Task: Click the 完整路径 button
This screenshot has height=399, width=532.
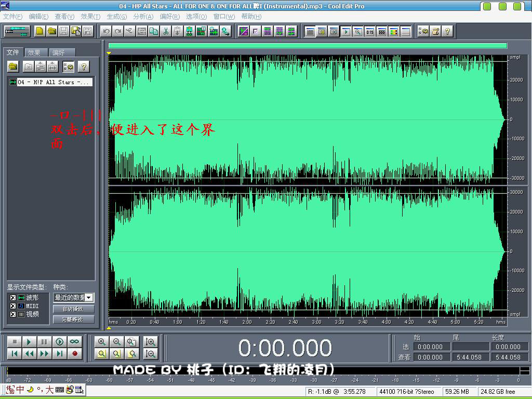Action: 73,320
